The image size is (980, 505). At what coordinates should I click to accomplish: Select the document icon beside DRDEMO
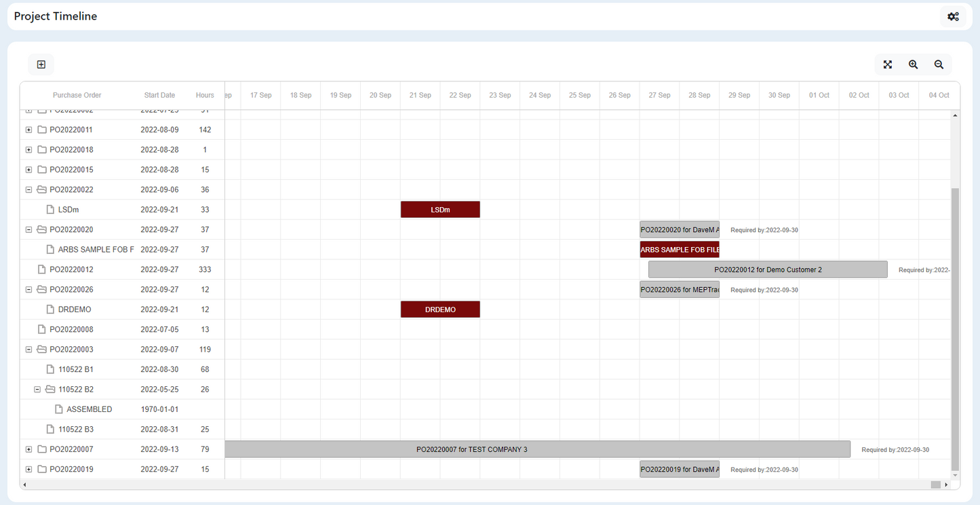tap(50, 309)
